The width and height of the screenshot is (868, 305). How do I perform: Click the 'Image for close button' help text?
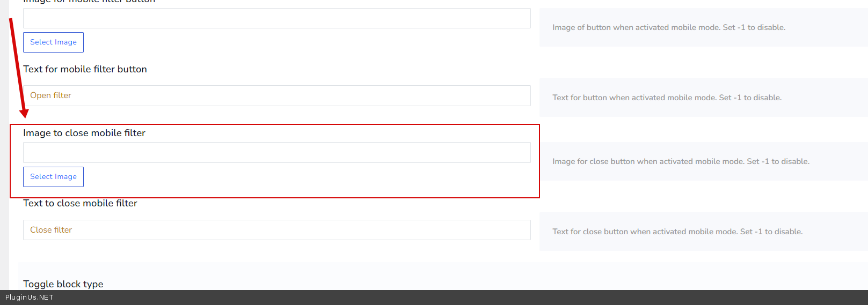pos(681,161)
